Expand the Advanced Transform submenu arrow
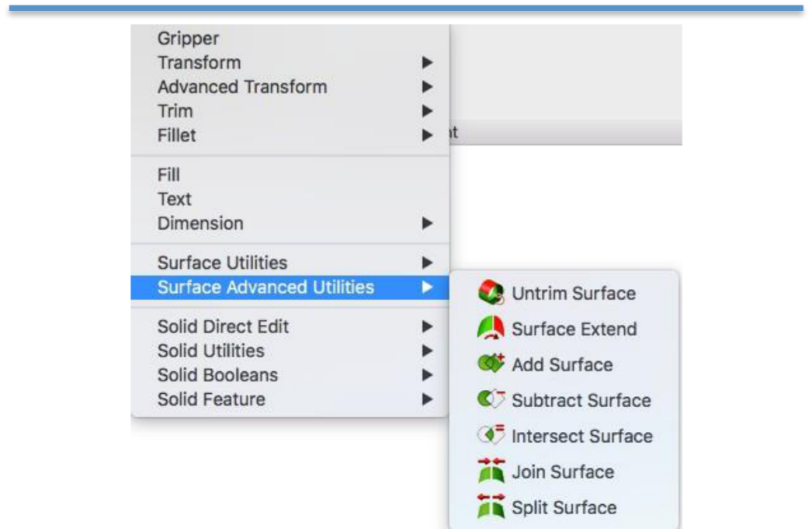The width and height of the screenshot is (812, 529). pyautogui.click(x=426, y=87)
